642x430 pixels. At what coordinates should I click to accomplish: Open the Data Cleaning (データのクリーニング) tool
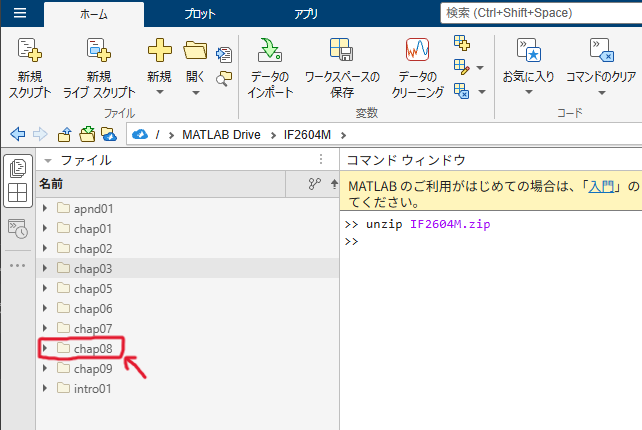418,50
